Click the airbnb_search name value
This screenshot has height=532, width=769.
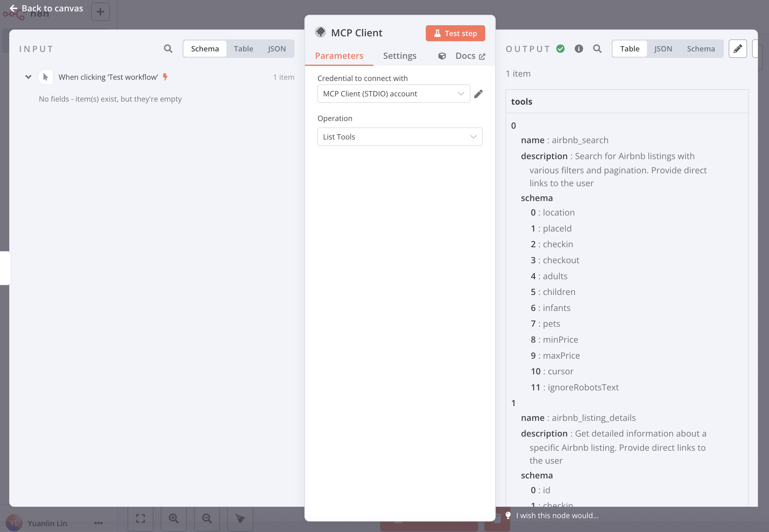click(580, 140)
